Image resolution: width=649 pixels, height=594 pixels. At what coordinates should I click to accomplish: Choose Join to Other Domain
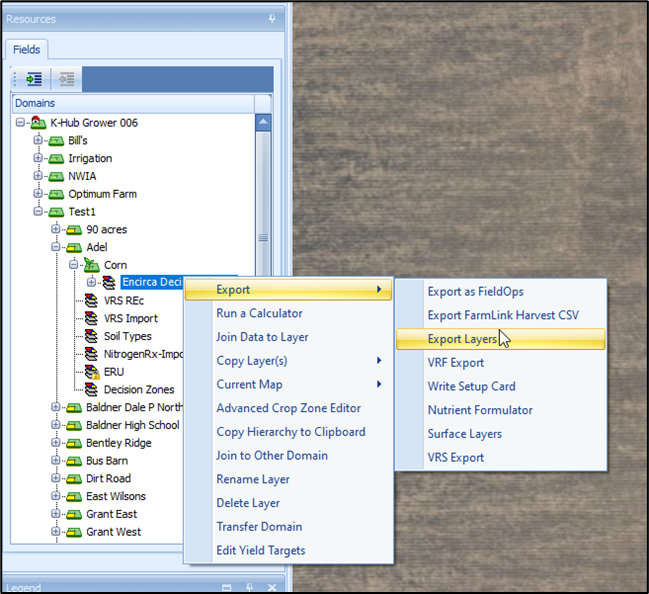[x=288, y=455]
